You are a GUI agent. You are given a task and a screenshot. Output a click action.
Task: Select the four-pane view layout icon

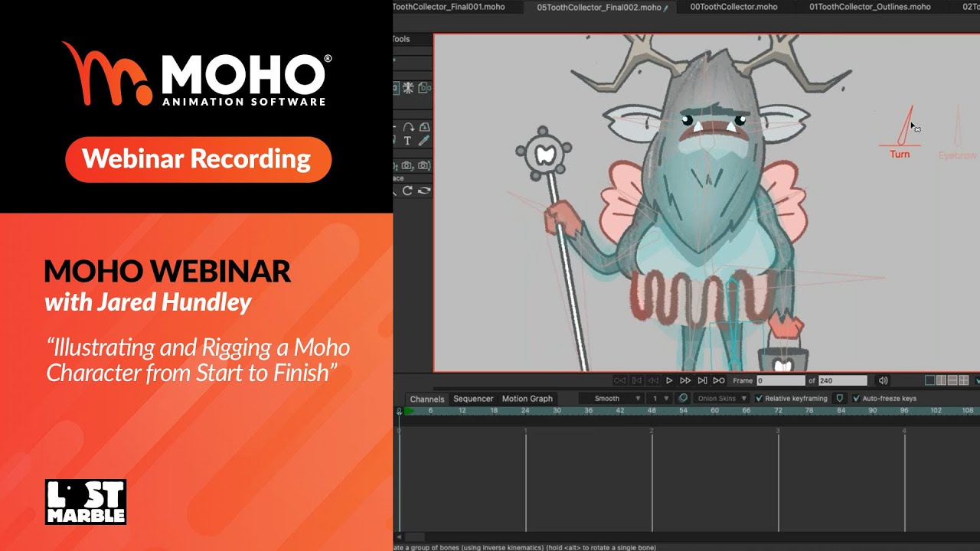pos(964,380)
